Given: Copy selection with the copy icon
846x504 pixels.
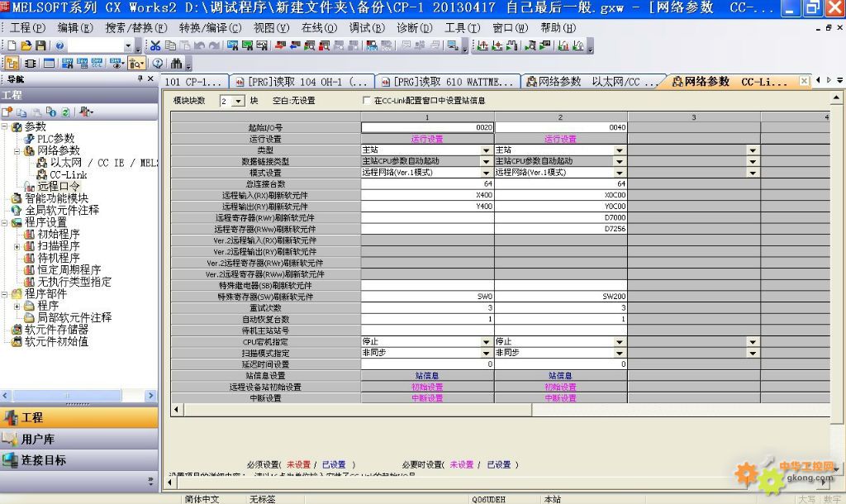Looking at the screenshot, I should (170, 46).
